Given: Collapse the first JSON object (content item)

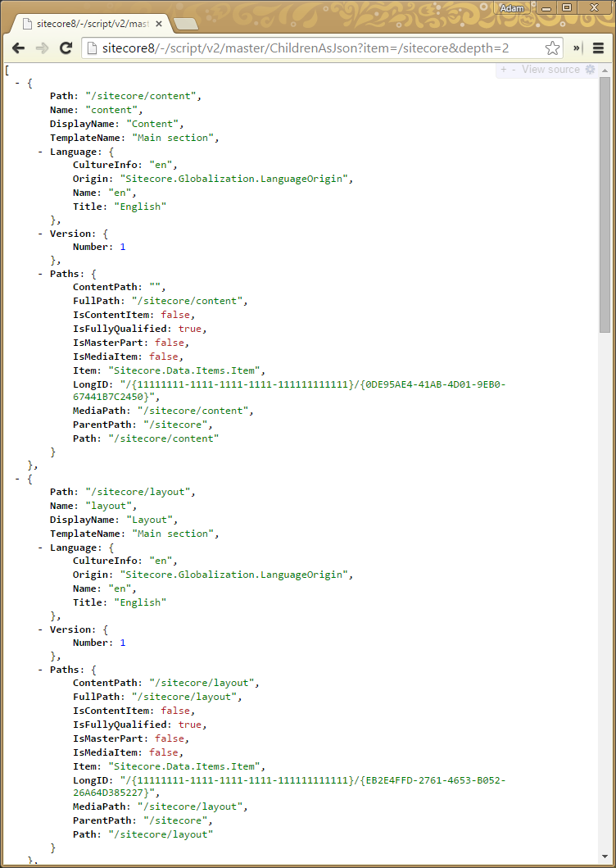Looking at the screenshot, I should pyautogui.click(x=18, y=83).
